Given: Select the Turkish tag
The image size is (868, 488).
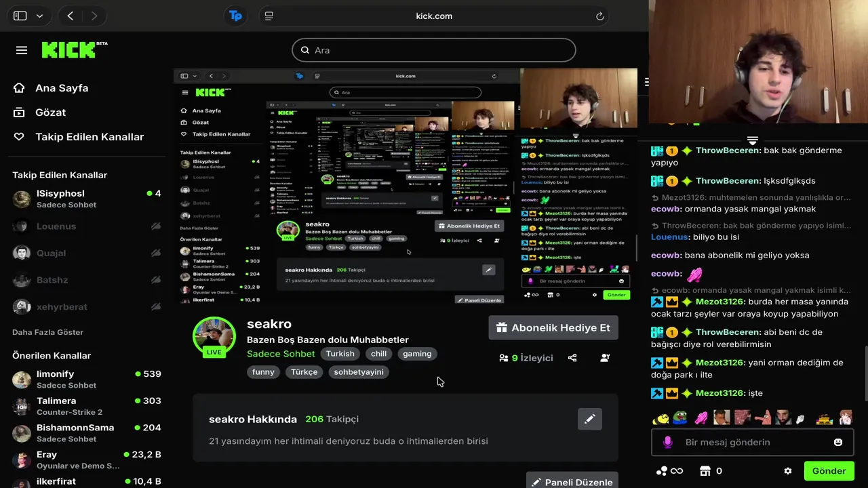Looking at the screenshot, I should (x=340, y=354).
